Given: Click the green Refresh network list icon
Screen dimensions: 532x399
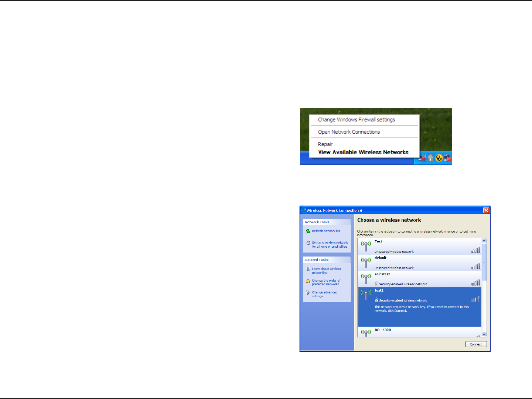Looking at the screenshot, I should pyautogui.click(x=308, y=231).
